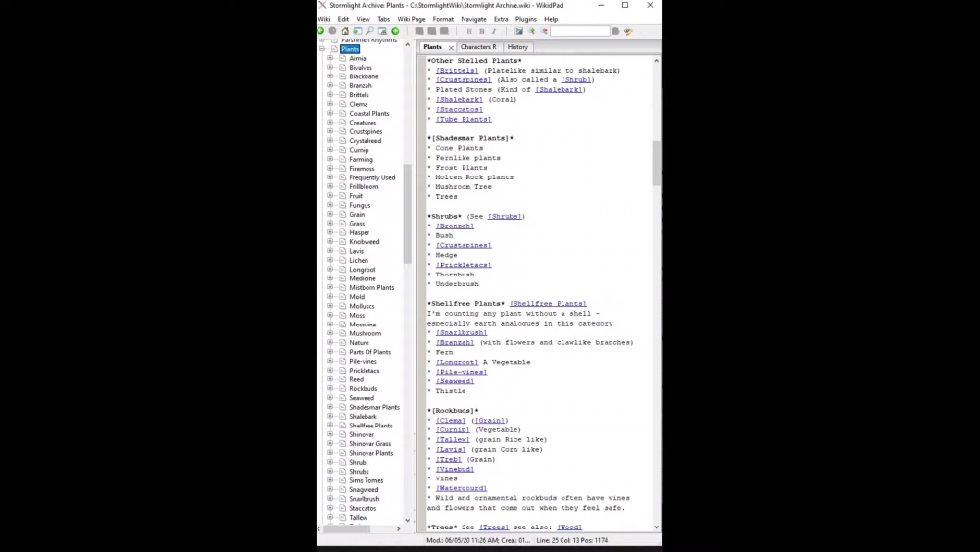Open the Wiki menu

[324, 19]
